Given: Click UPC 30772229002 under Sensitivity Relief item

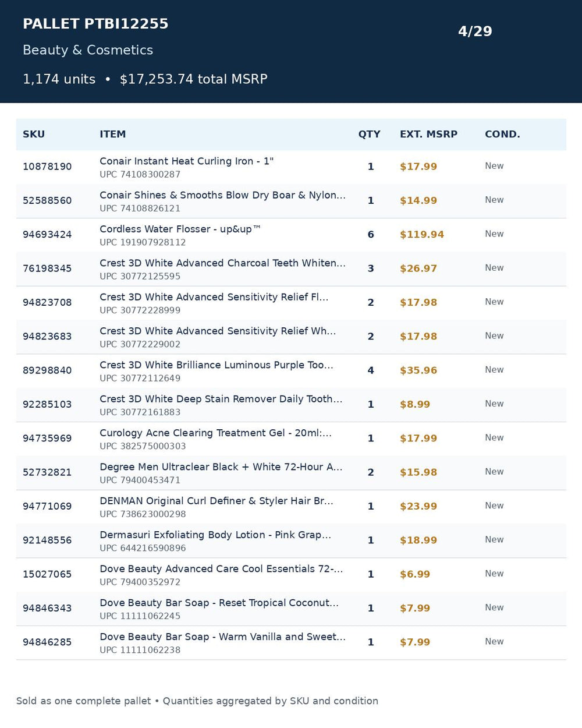Looking at the screenshot, I should (x=140, y=344).
